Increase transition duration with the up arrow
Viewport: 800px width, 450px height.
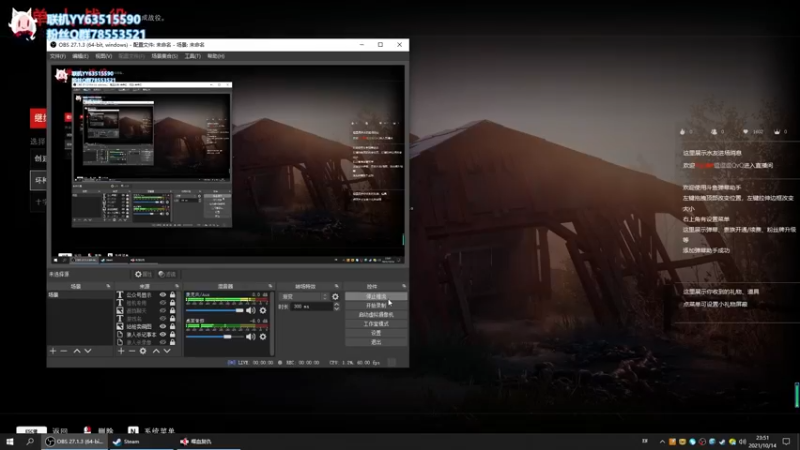point(336,304)
